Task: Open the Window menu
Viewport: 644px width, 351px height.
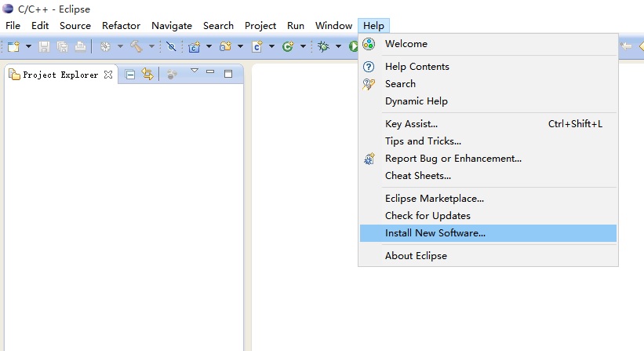Action: coord(333,25)
